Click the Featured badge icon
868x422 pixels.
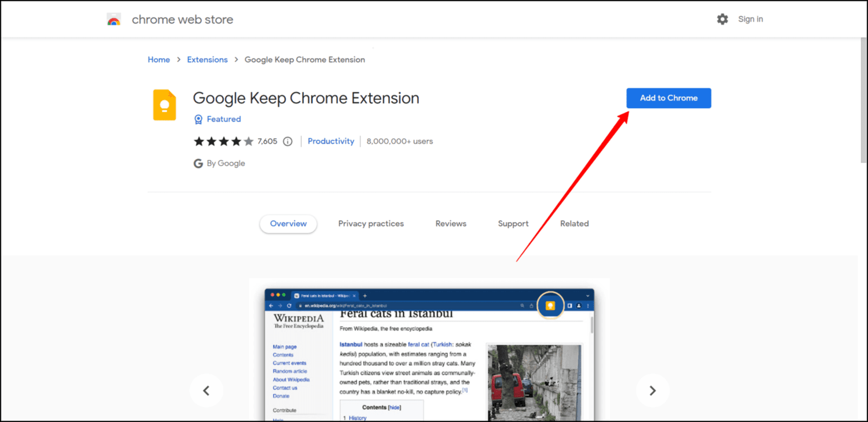coord(198,119)
